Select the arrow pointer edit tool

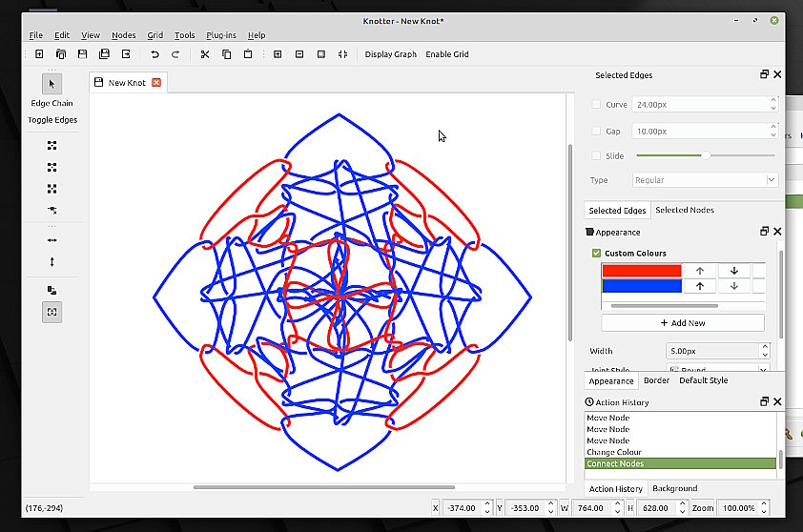point(51,84)
